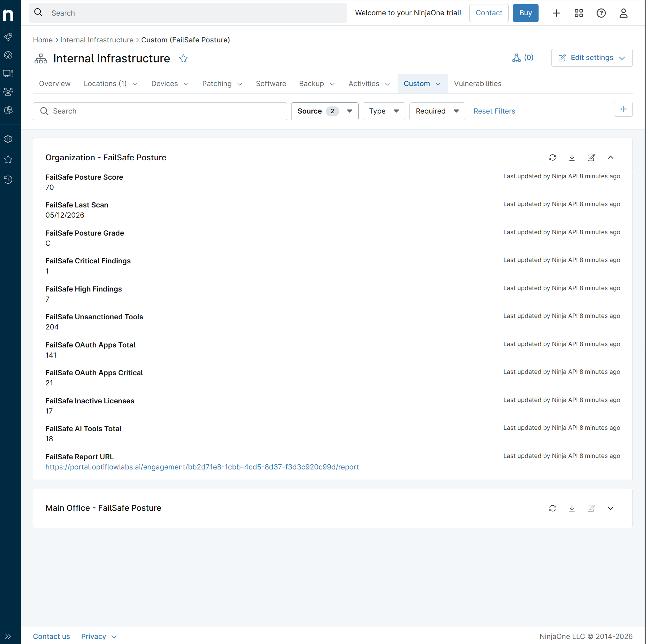This screenshot has height=644, width=646.
Task: Switch to the Software tab
Action: [271, 84]
